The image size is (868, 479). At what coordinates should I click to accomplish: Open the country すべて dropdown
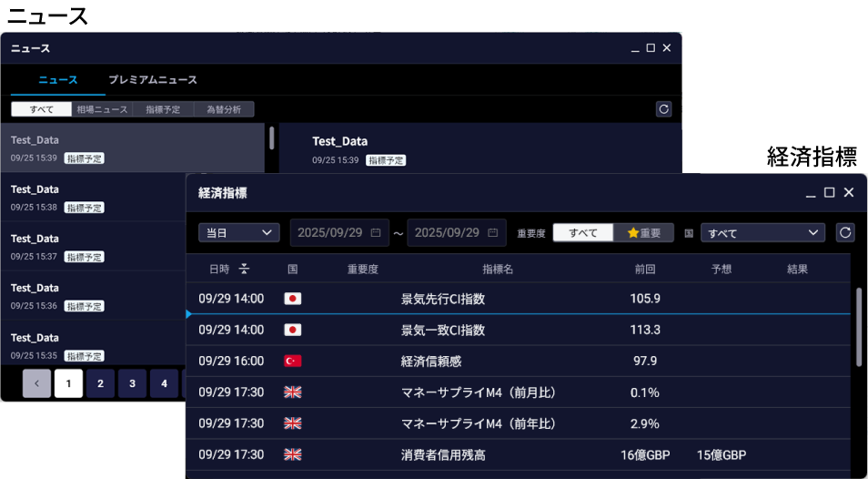tap(762, 233)
